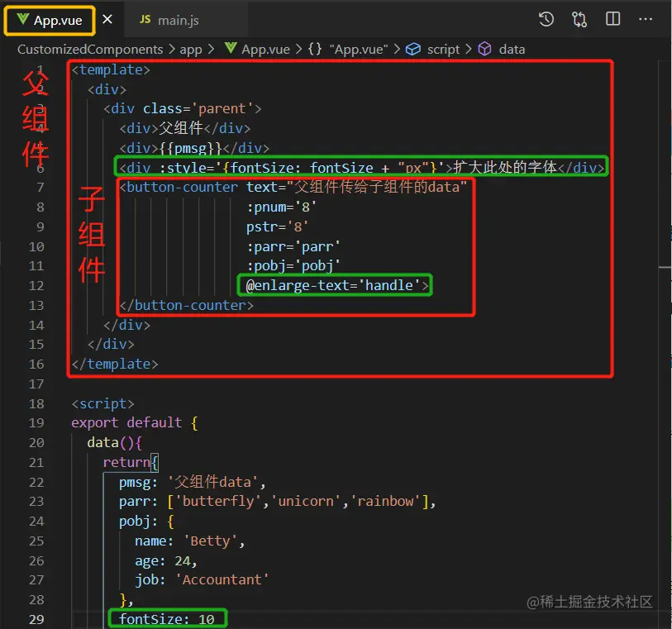Click the :pobj='pobj' binding
The width and height of the screenshot is (672, 629).
[293, 266]
